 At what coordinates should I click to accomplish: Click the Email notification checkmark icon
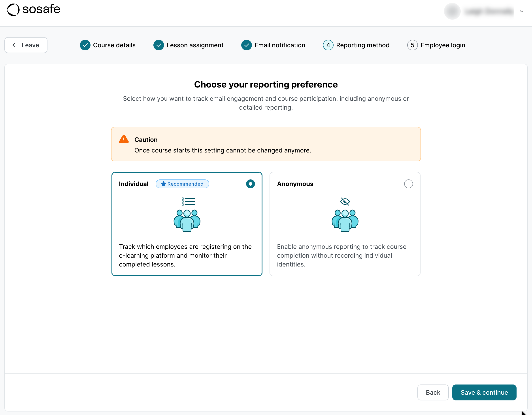tap(247, 45)
